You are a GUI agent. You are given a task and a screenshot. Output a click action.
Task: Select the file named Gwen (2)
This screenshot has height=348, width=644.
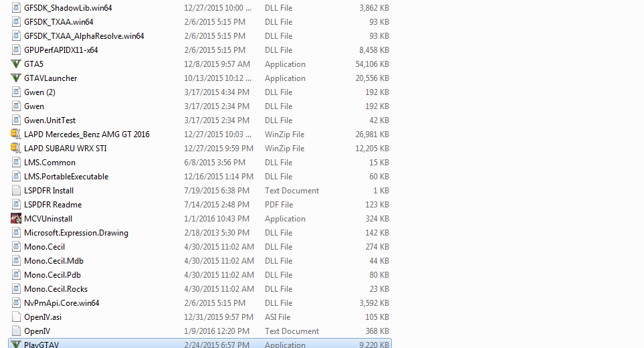[39, 92]
